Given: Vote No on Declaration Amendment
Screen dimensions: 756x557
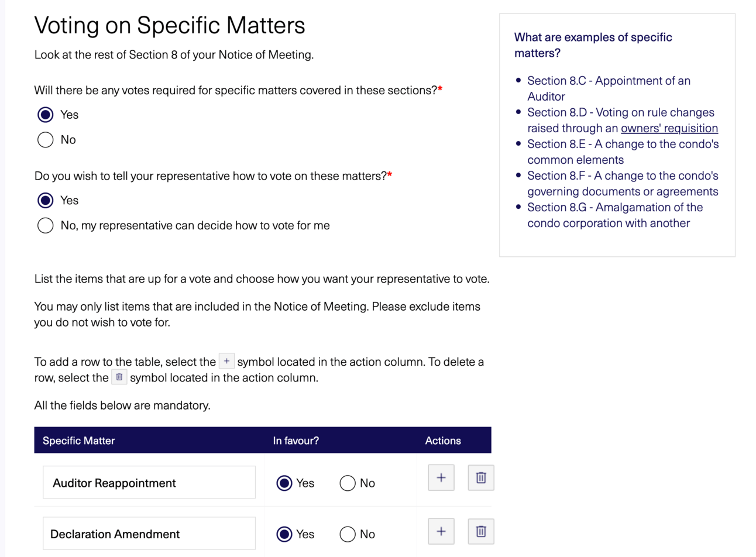Looking at the screenshot, I should (348, 534).
